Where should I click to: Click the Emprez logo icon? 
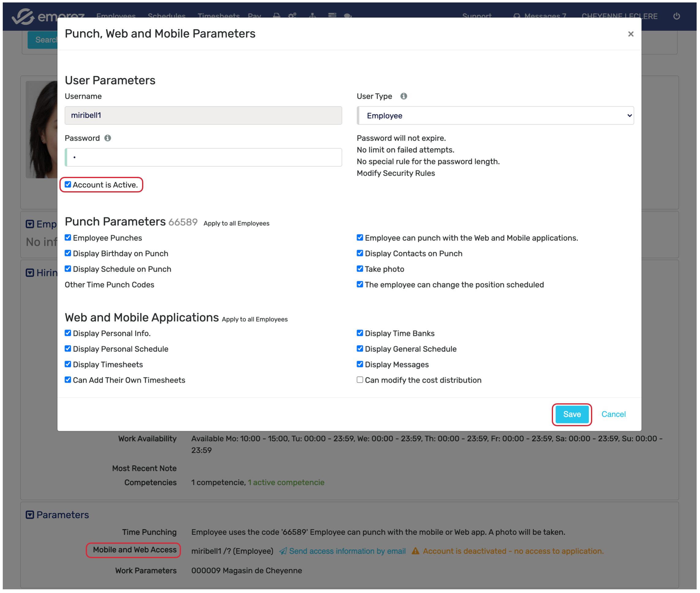coord(23,16)
